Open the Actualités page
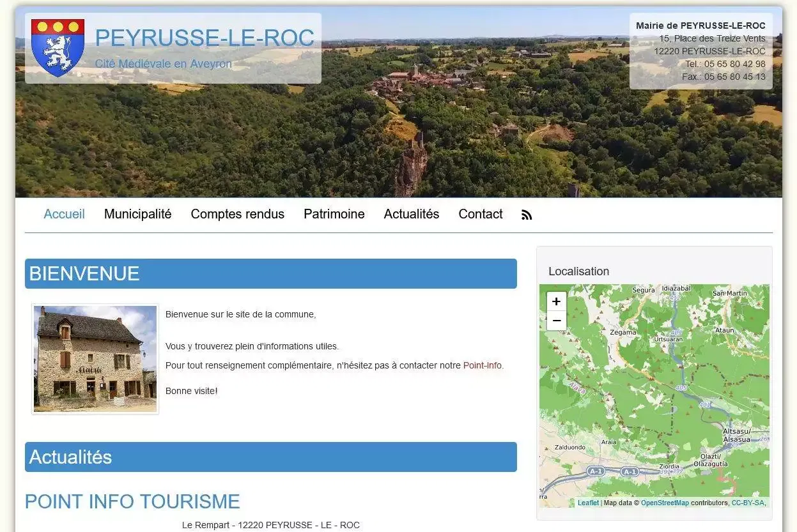Image resolution: width=797 pixels, height=532 pixels. [x=411, y=214]
